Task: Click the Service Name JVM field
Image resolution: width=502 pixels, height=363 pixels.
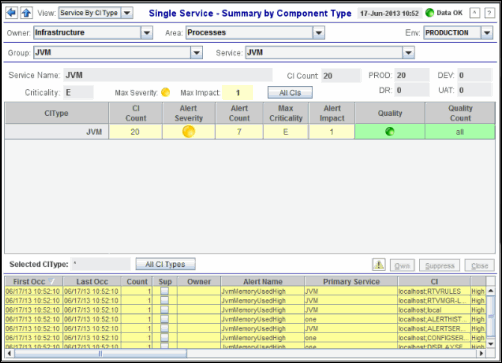Action: (x=168, y=75)
